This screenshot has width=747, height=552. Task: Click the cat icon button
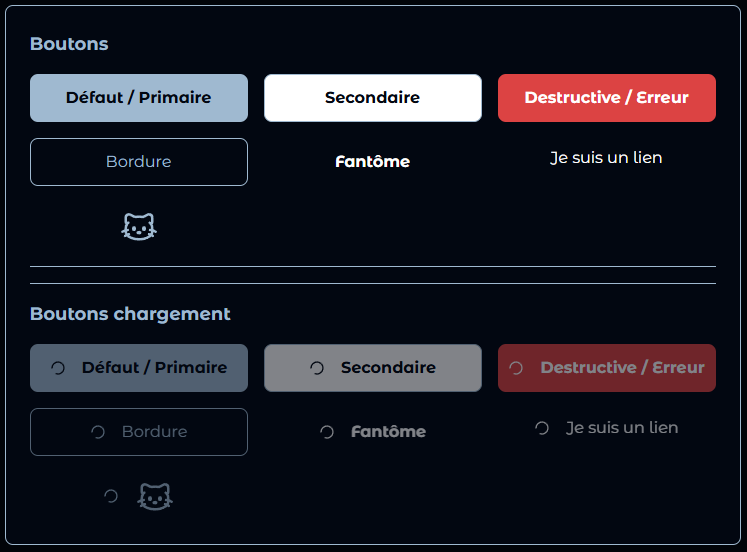coord(139,227)
